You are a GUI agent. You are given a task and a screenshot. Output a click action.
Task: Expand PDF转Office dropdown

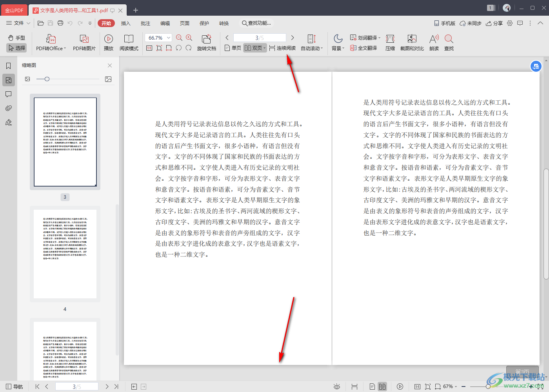(65, 49)
